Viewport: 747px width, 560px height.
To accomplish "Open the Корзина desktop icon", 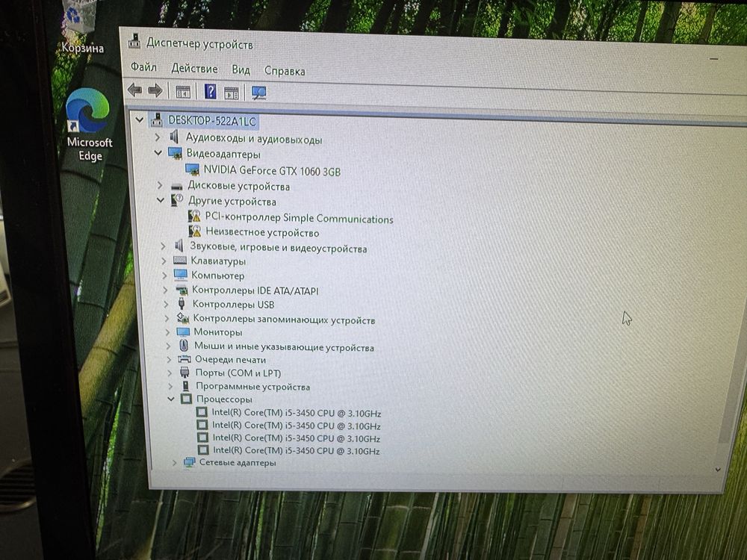I will 82,28.
